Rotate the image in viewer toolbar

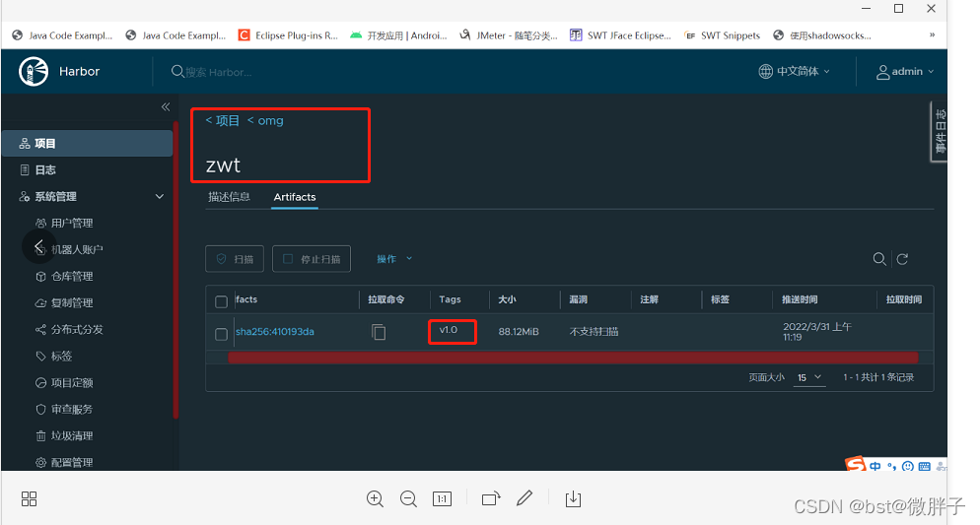(x=491, y=499)
